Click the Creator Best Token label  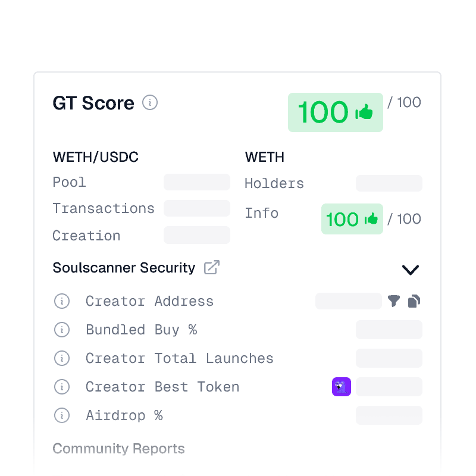(x=162, y=387)
